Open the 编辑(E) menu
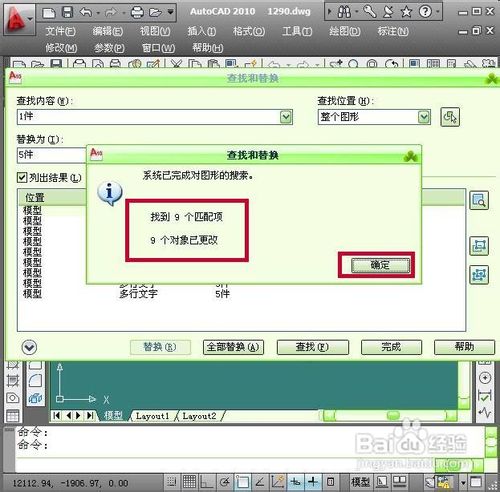The image size is (500, 492). [108, 32]
